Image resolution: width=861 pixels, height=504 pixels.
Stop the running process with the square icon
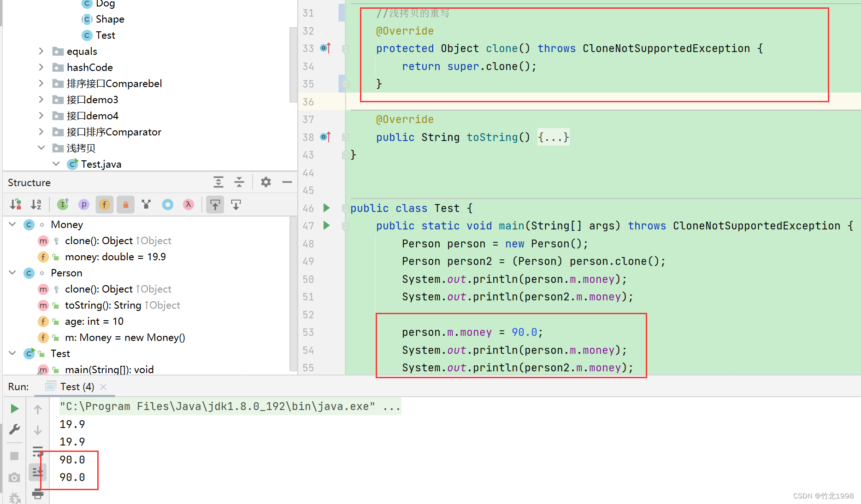click(x=14, y=456)
